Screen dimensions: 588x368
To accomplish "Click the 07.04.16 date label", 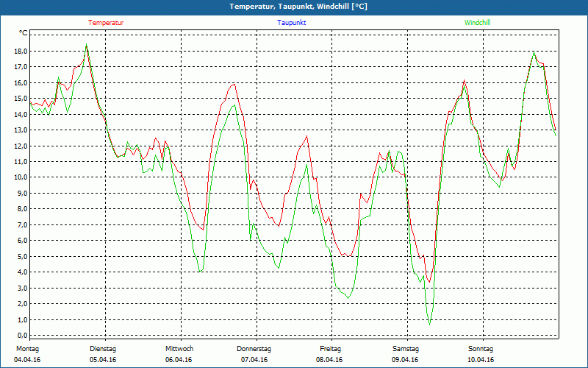I will (254, 360).
